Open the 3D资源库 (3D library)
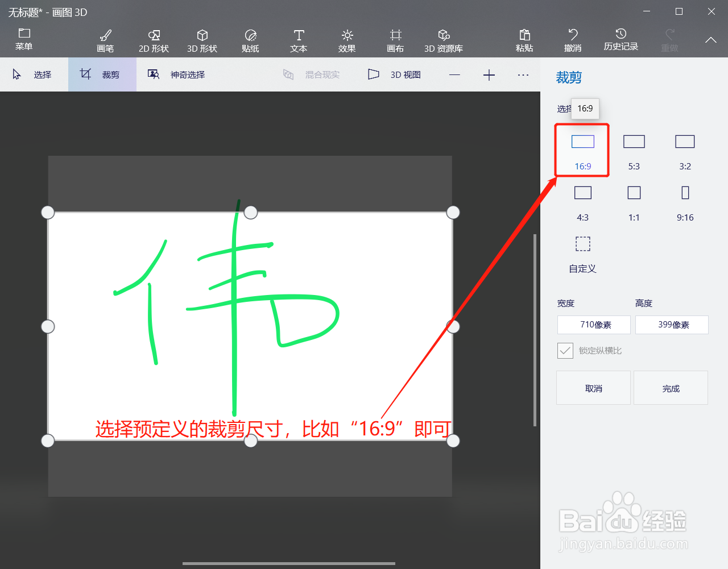The height and width of the screenshot is (569, 728). click(x=443, y=40)
